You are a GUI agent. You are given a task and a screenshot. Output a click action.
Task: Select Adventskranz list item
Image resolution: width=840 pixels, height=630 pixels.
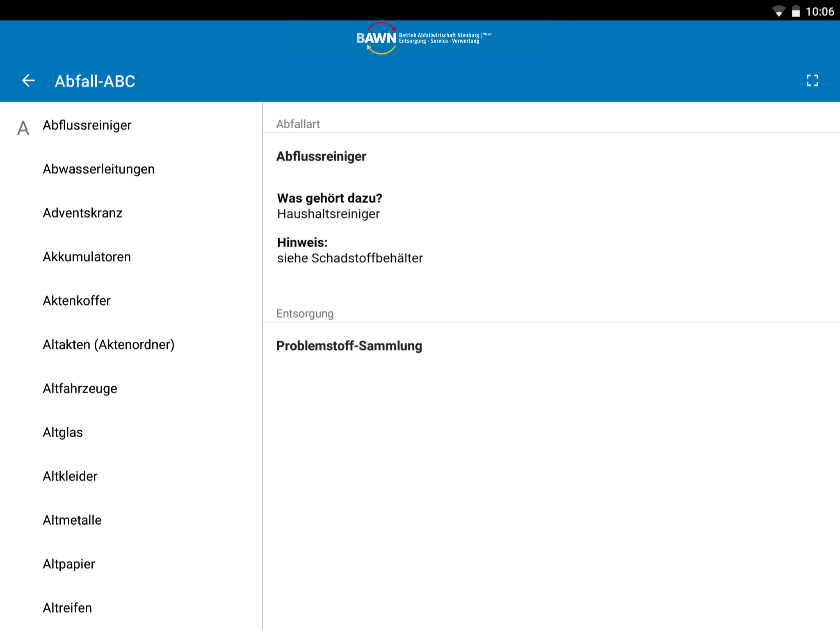pyautogui.click(x=82, y=213)
